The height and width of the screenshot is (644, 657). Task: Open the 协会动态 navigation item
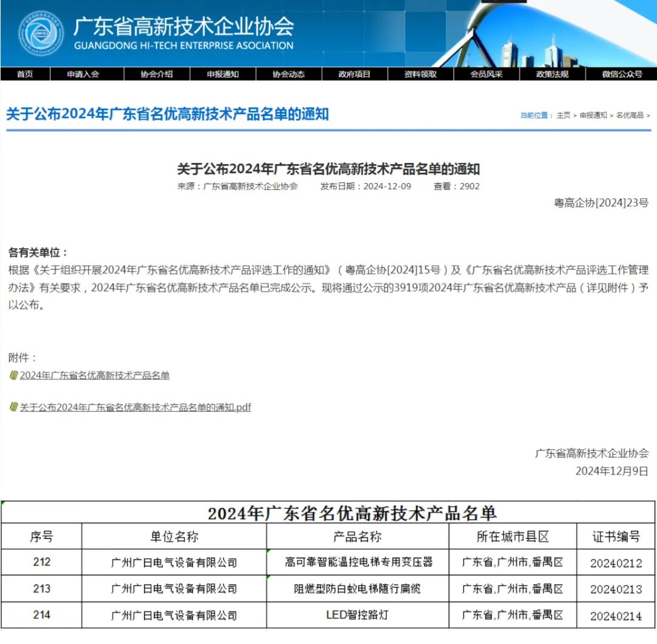coord(288,74)
